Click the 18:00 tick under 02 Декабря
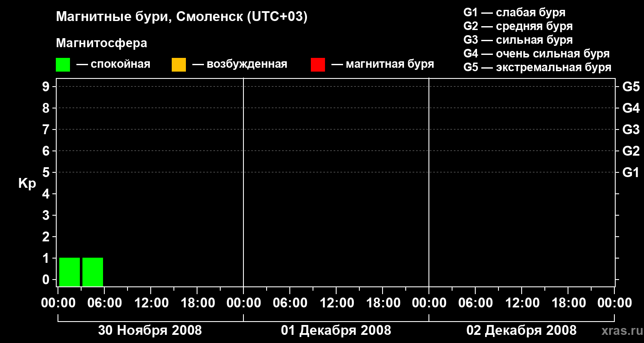The height and width of the screenshot is (343, 644). 568,303
